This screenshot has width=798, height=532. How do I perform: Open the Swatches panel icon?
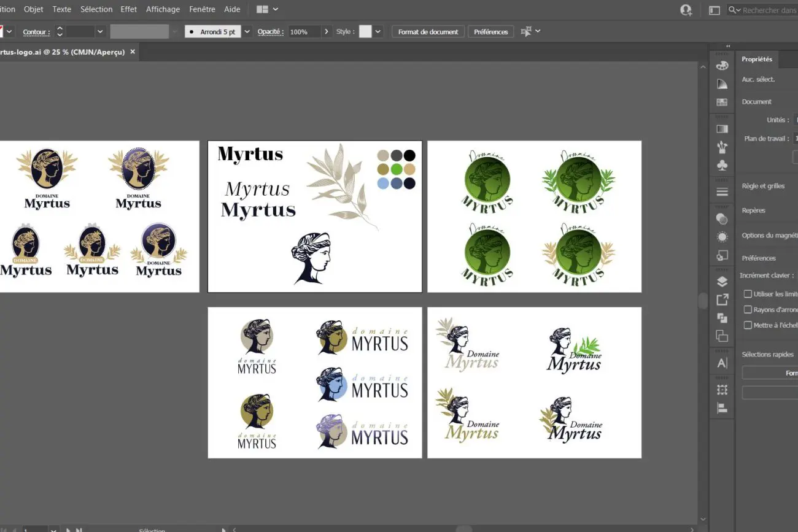[x=722, y=102]
